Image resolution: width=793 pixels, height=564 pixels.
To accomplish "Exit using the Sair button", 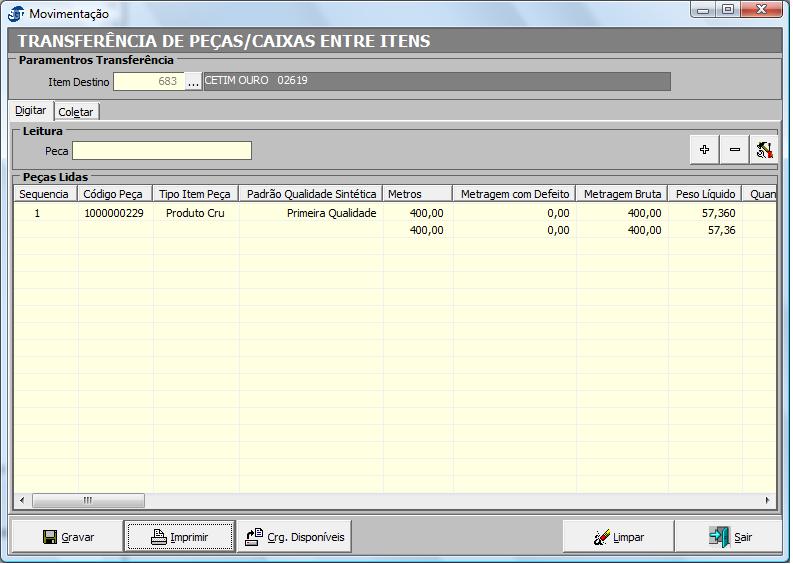I will point(731,537).
